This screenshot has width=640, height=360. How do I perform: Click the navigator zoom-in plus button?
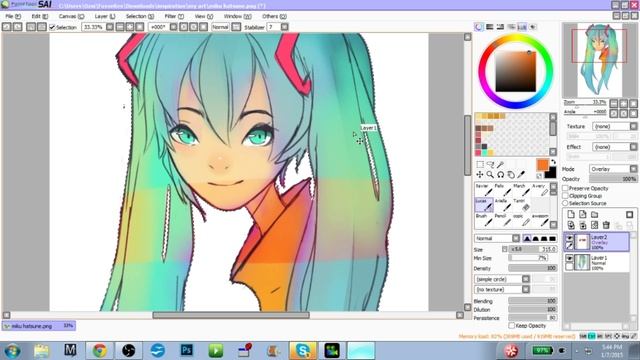623,104
